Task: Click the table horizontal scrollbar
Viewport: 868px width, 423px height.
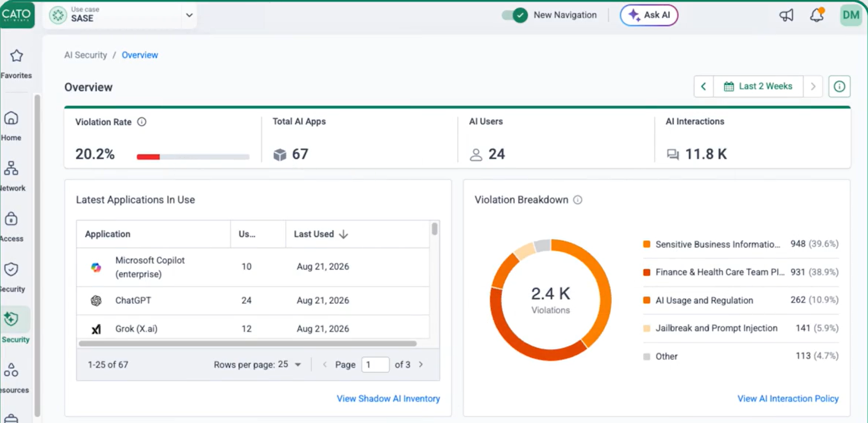Action: [247, 343]
